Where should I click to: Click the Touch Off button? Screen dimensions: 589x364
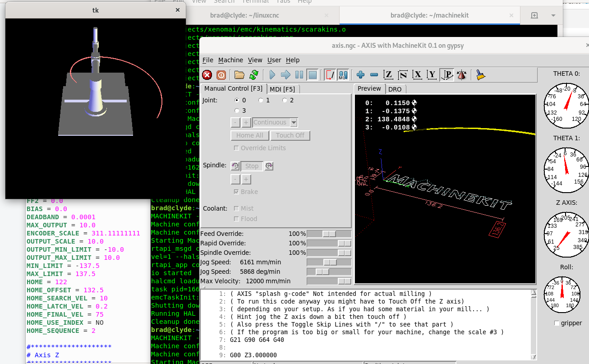pyautogui.click(x=290, y=135)
